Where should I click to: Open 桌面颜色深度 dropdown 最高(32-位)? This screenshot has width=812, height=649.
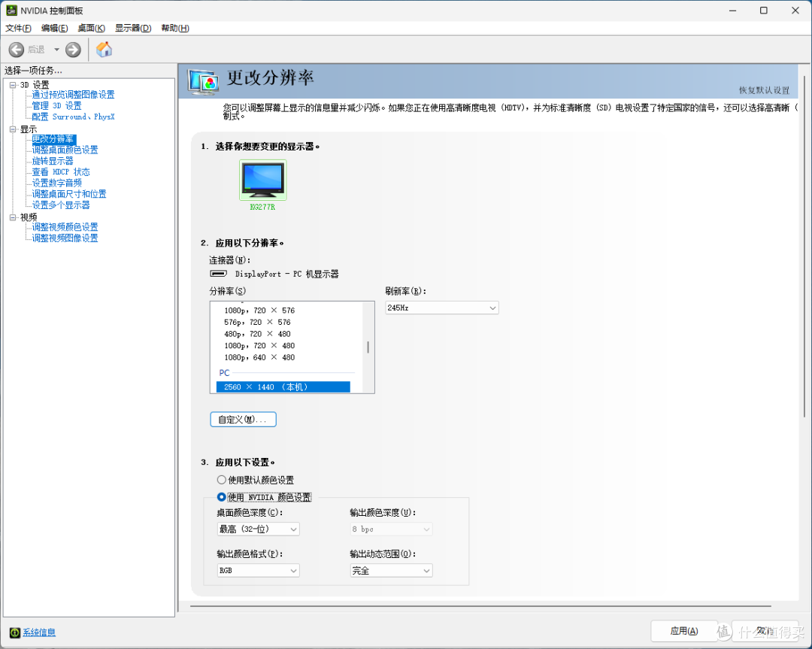[x=258, y=529]
